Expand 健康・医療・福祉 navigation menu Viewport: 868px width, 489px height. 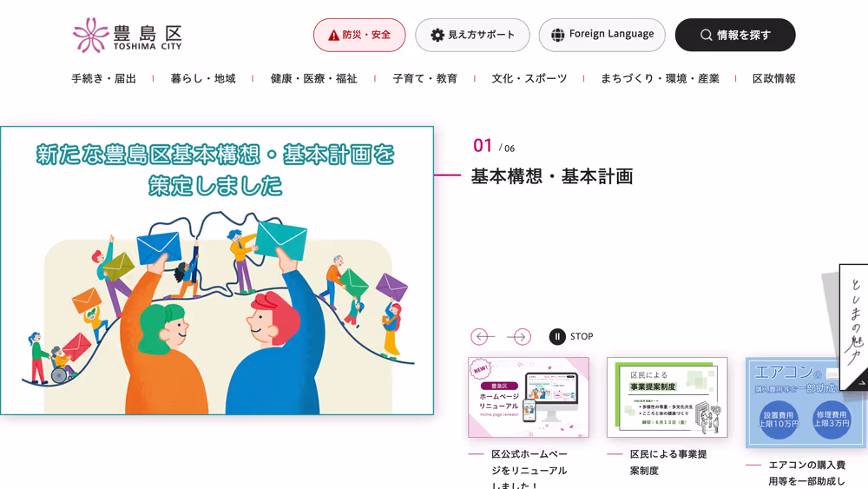[314, 79]
